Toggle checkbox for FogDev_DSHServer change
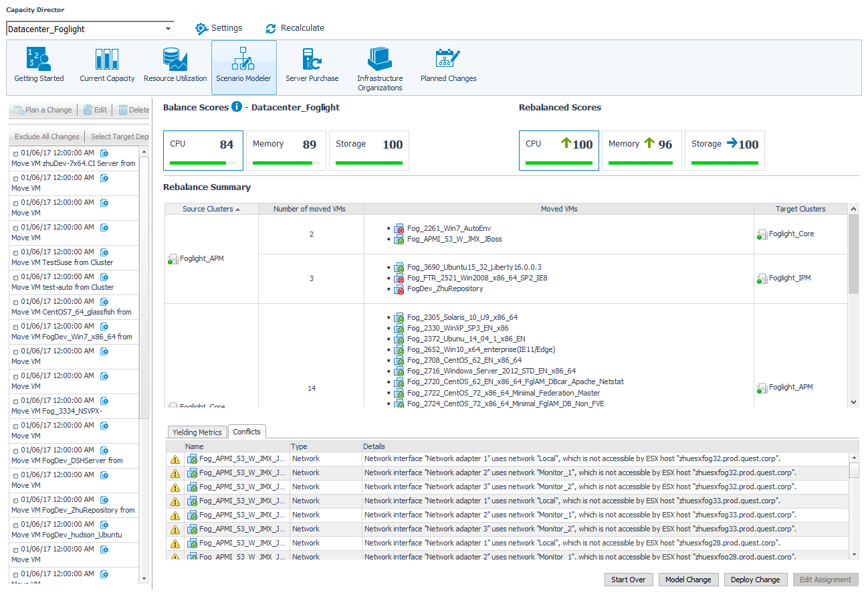The width and height of the screenshot is (868, 599). [x=16, y=451]
